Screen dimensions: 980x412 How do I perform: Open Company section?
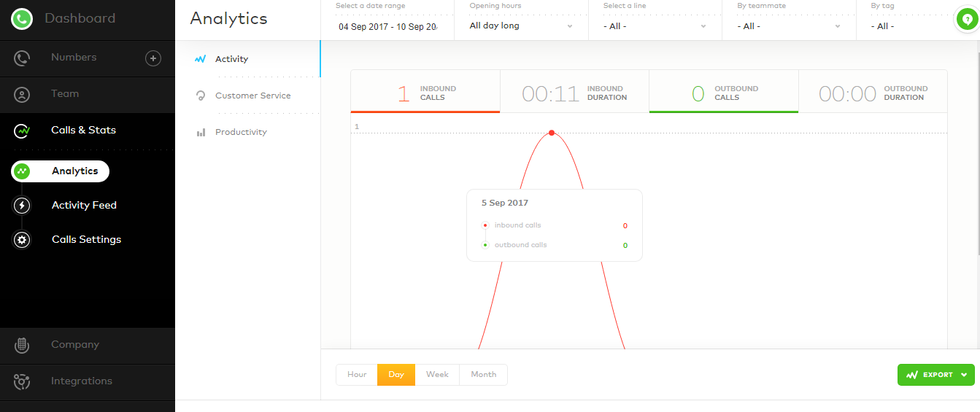point(75,345)
